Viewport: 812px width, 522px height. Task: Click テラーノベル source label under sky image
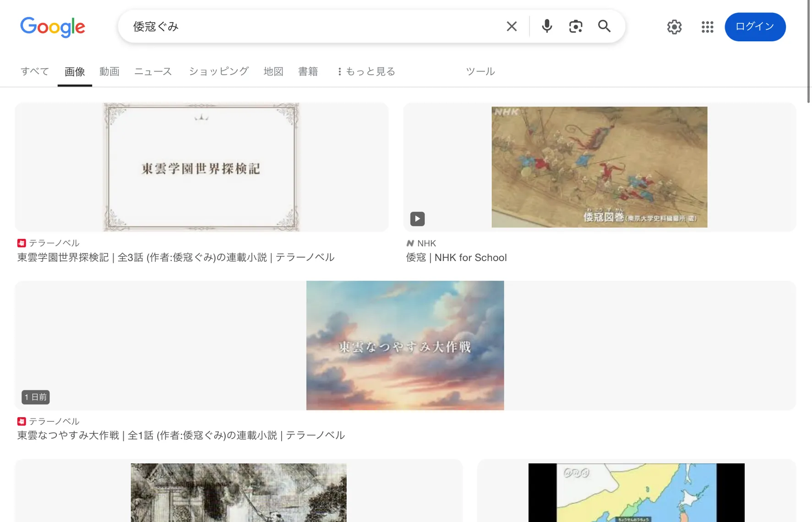pos(54,421)
